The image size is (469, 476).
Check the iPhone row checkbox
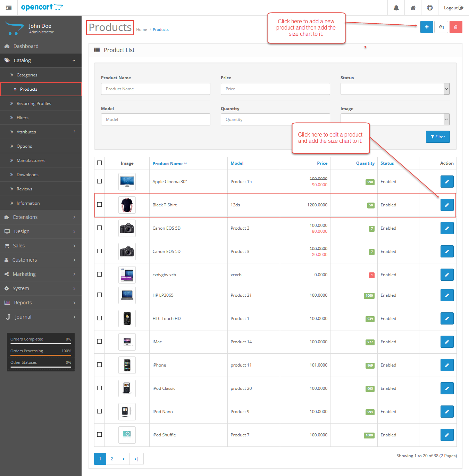100,365
